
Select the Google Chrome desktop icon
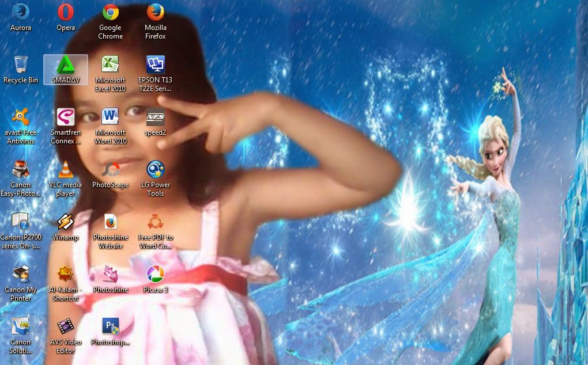point(111,12)
